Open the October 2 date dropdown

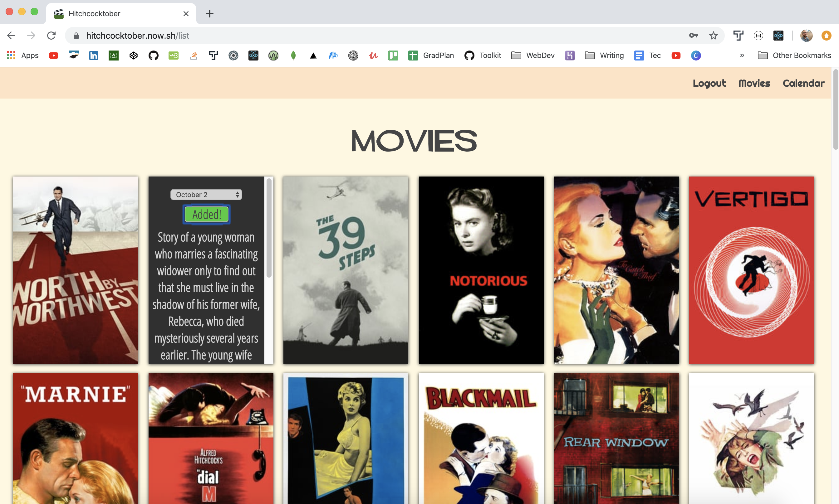pyautogui.click(x=206, y=195)
